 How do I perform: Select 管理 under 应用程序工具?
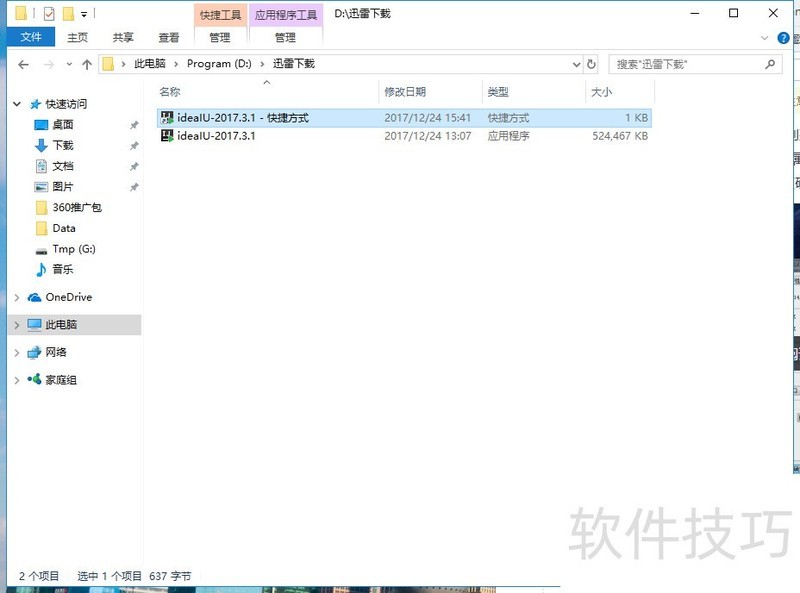[285, 37]
